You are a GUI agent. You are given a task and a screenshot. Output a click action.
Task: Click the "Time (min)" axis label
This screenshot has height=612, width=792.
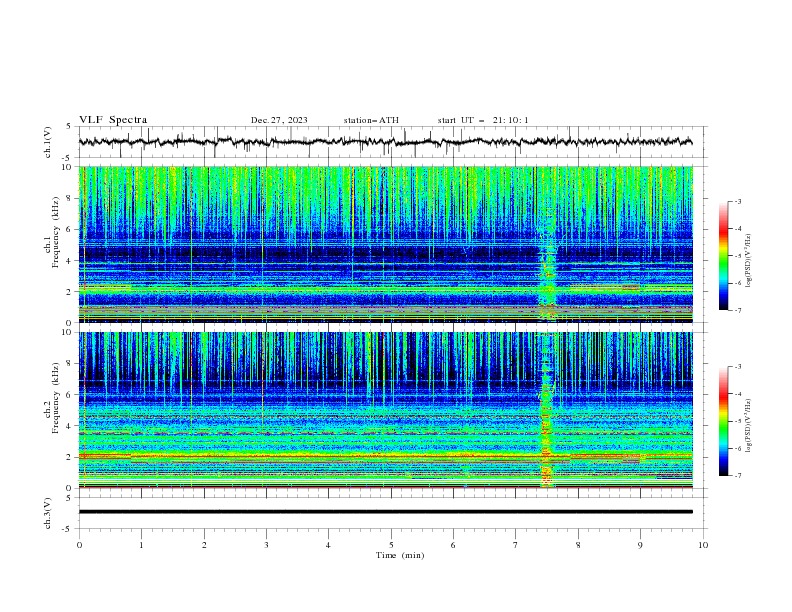coord(400,555)
